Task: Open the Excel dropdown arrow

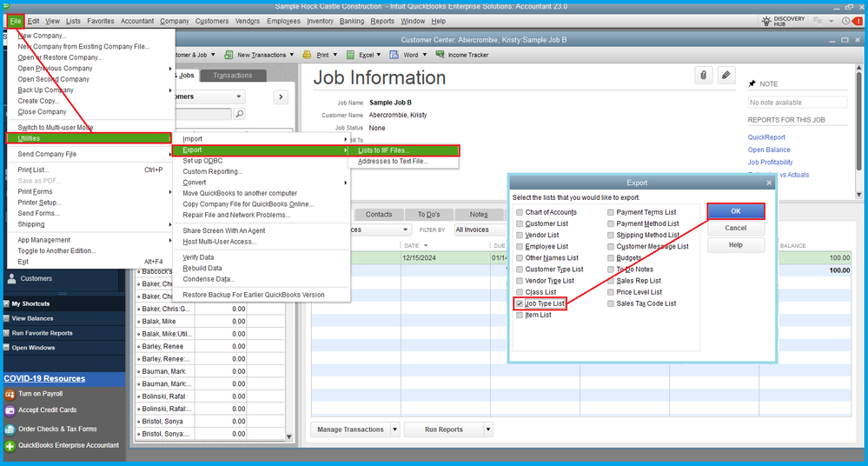Action: 379,55
